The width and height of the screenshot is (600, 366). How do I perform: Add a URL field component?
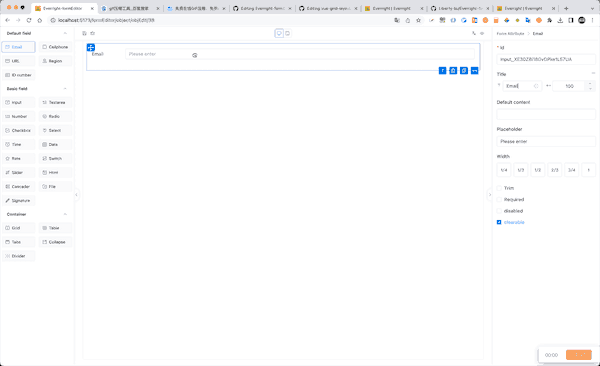point(18,61)
